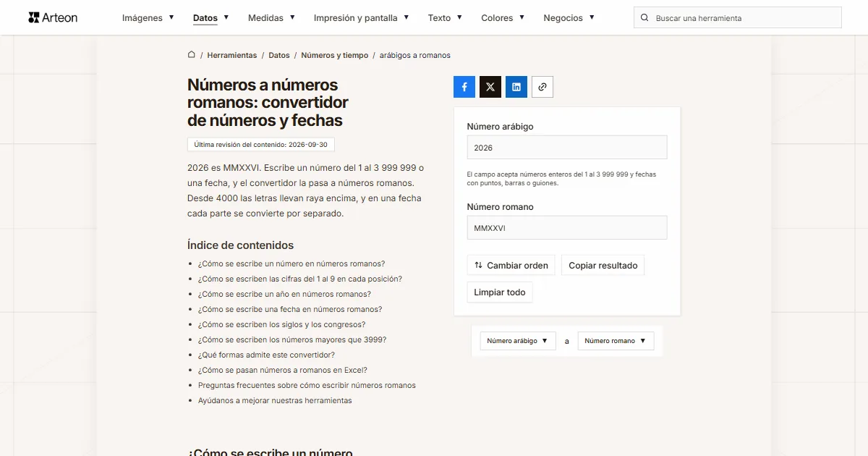
Task: Click the home icon in the breadcrumb
Action: 191,54
